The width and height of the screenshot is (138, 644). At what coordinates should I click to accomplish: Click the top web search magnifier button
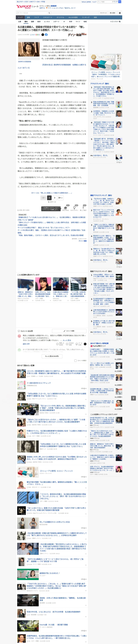click(x=120, y=2)
